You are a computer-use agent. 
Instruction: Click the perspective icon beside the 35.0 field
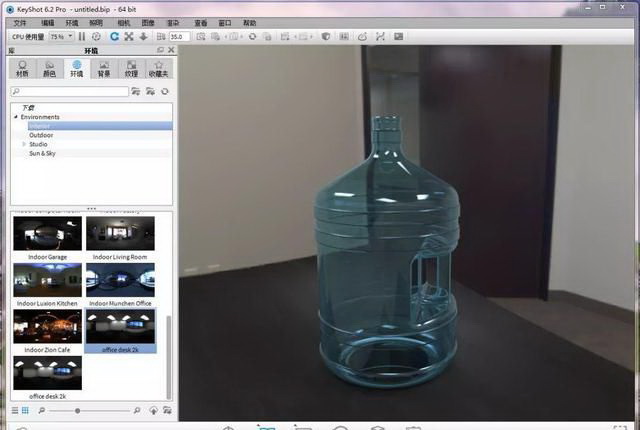161,37
